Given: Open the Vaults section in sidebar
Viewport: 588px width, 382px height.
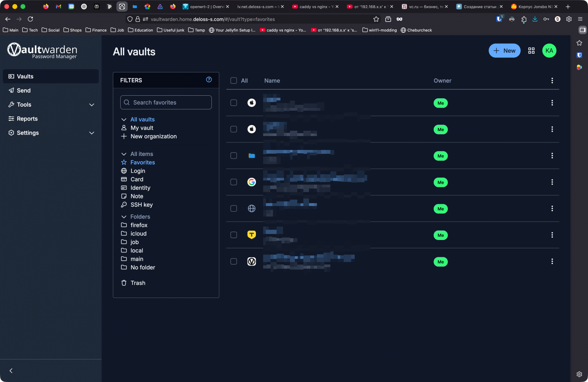Looking at the screenshot, I should [51, 76].
